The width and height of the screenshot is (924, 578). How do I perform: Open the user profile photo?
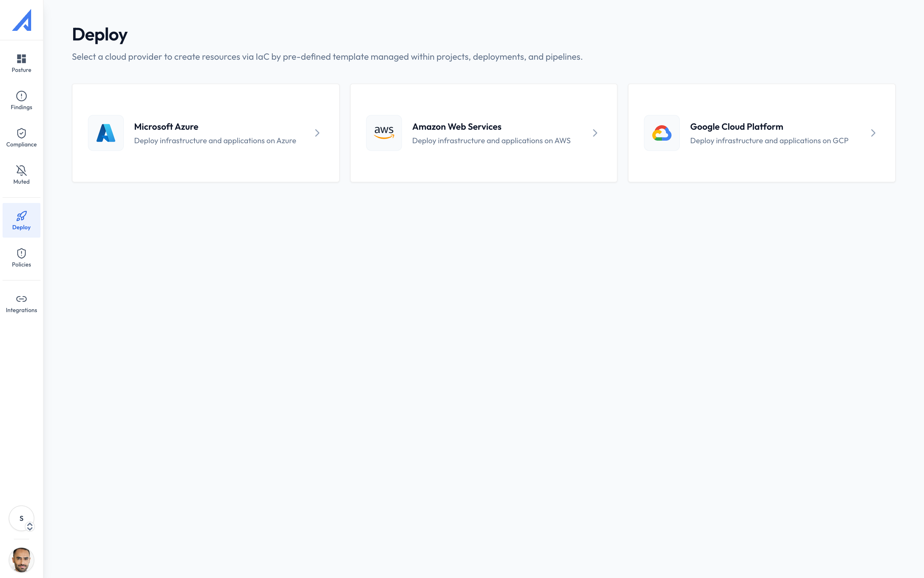(21, 560)
